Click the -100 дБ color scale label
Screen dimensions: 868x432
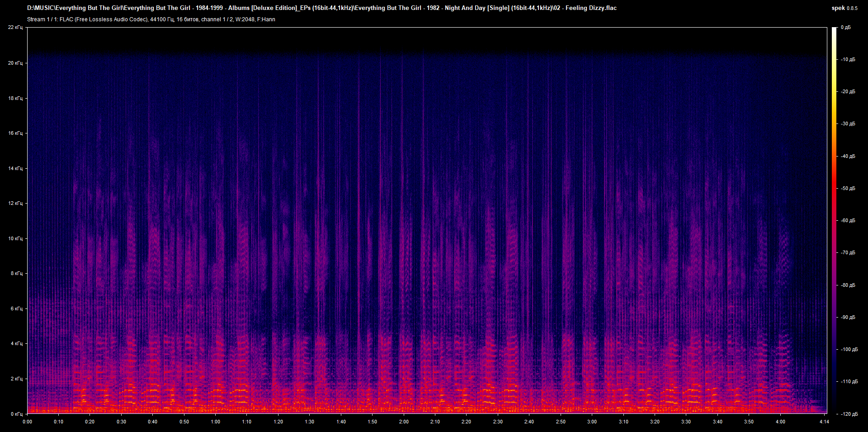click(849, 349)
